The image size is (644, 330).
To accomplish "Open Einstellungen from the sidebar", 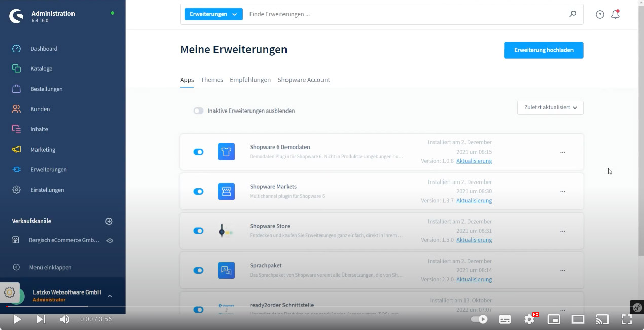I will click(x=46, y=190).
